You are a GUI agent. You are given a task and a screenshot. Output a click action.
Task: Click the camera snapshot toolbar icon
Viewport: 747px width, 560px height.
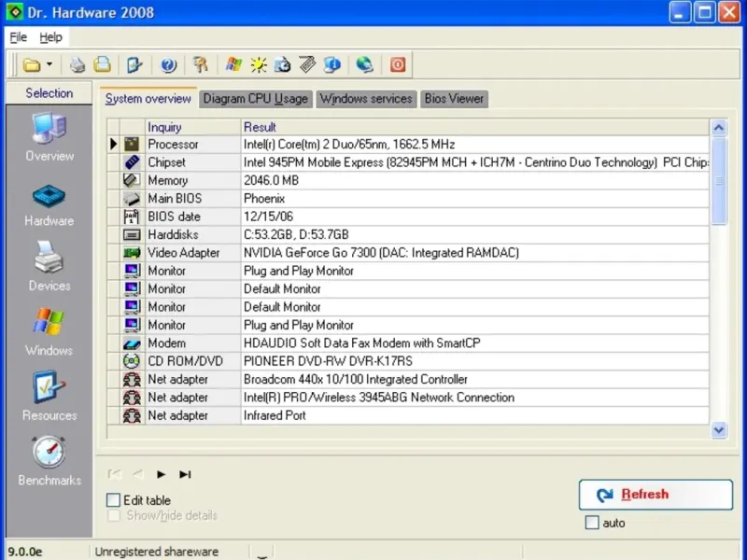click(283, 64)
